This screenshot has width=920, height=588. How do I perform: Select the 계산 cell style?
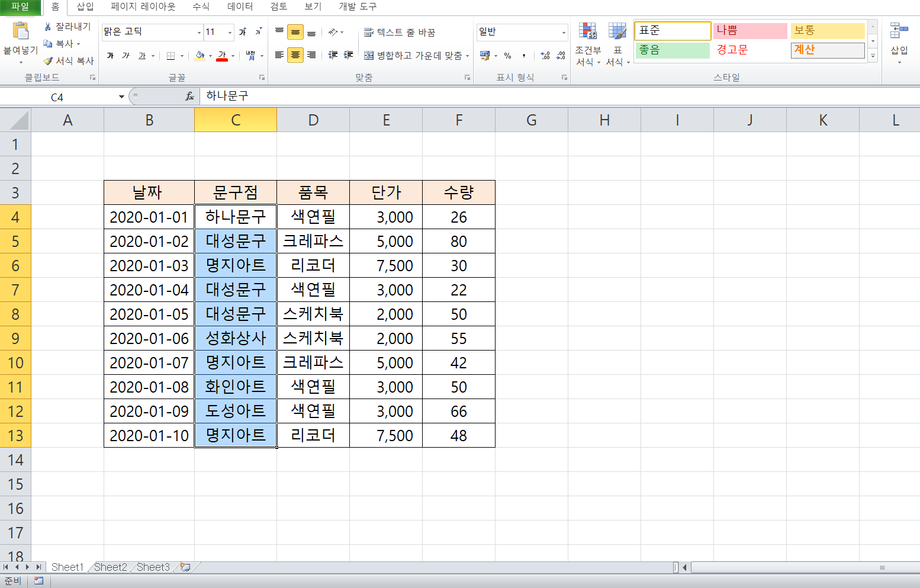pos(828,50)
